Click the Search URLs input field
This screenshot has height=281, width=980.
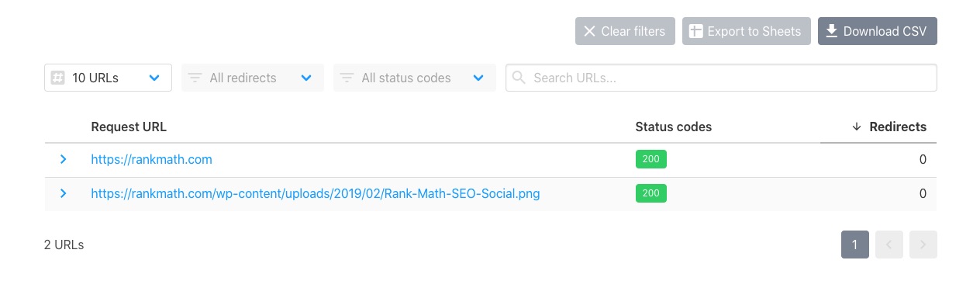pos(721,78)
